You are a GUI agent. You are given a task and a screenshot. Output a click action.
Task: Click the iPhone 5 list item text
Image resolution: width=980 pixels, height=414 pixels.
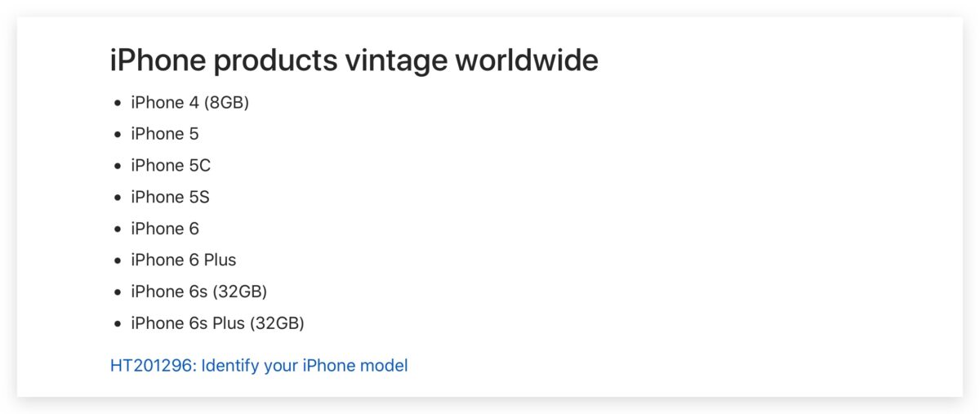click(164, 134)
